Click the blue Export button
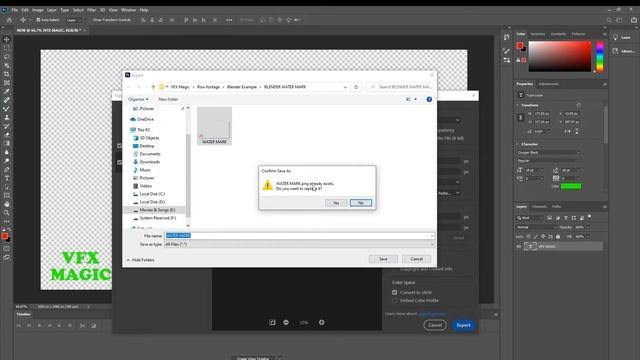 (463, 325)
